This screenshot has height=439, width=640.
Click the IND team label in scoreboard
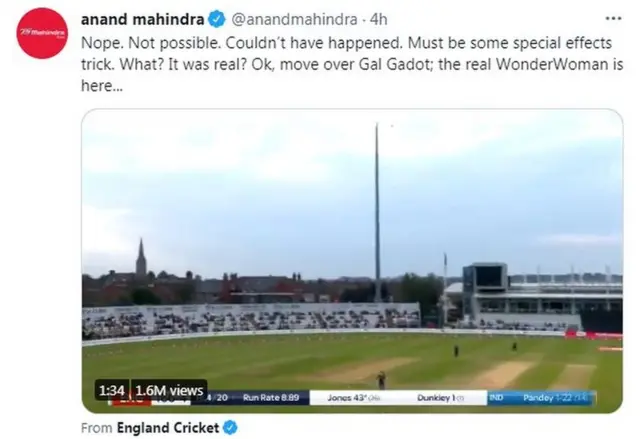point(496,397)
